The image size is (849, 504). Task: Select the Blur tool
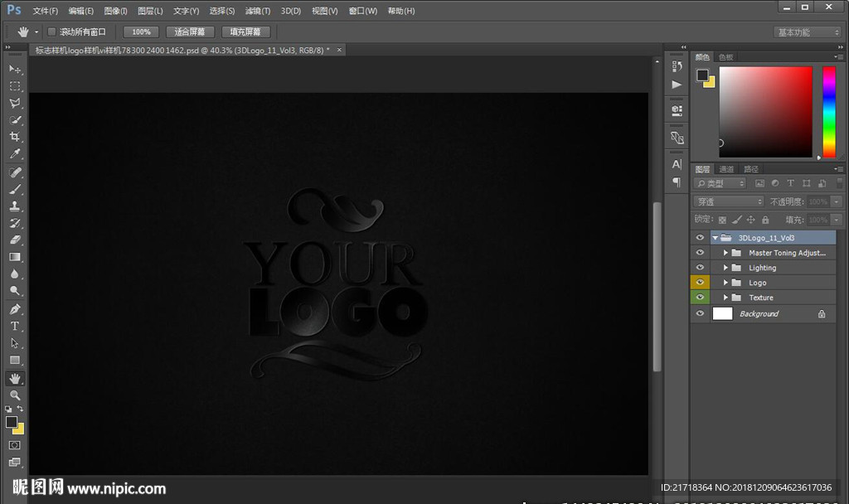click(15, 274)
